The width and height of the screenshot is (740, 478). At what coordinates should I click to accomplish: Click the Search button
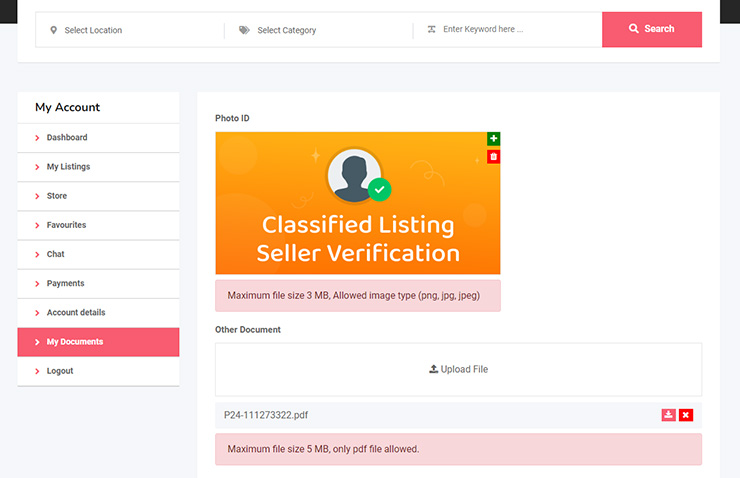coord(652,29)
